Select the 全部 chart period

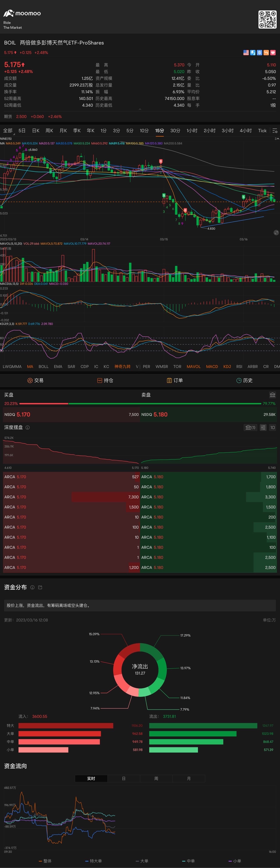[8, 130]
